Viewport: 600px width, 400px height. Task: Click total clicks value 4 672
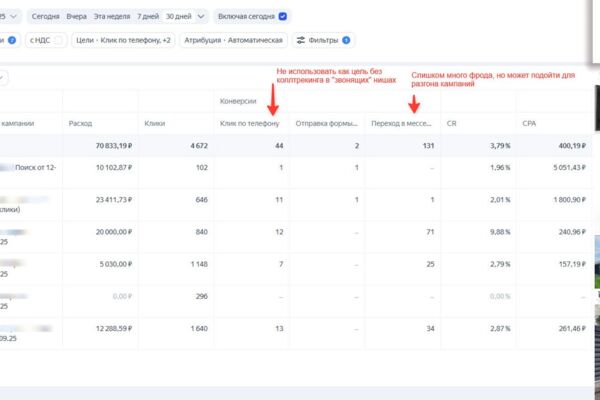coord(199,145)
